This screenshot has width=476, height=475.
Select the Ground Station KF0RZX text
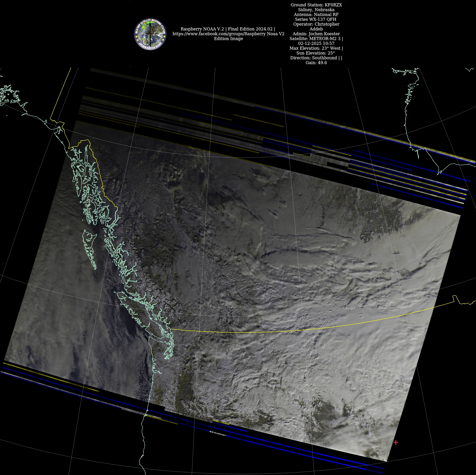(316, 5)
